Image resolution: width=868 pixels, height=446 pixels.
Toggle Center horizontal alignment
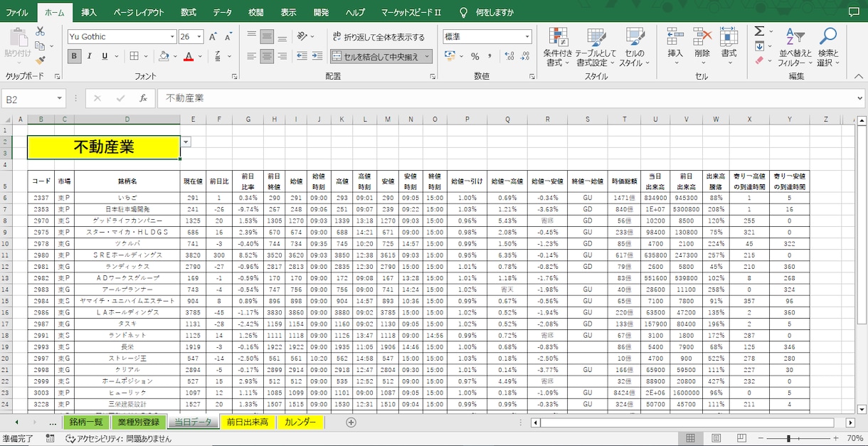coord(267,56)
